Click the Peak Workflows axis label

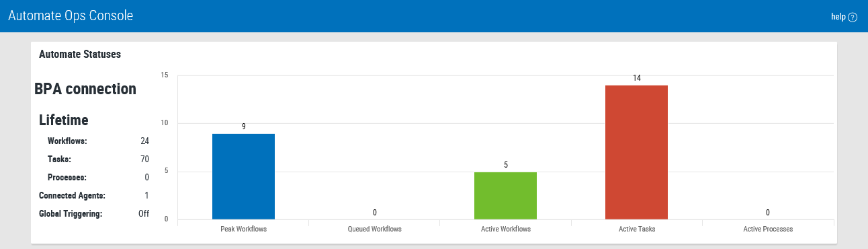coord(243,229)
